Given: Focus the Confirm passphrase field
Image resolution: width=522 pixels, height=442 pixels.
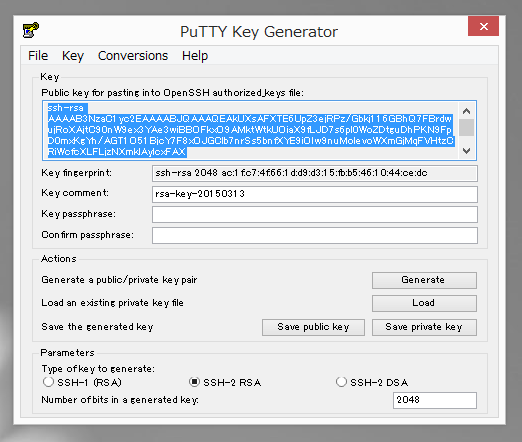Looking at the screenshot, I should [315, 235].
